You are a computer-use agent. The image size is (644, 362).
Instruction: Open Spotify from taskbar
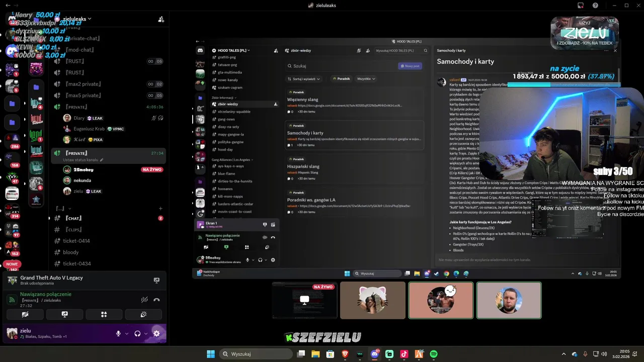pos(434,354)
